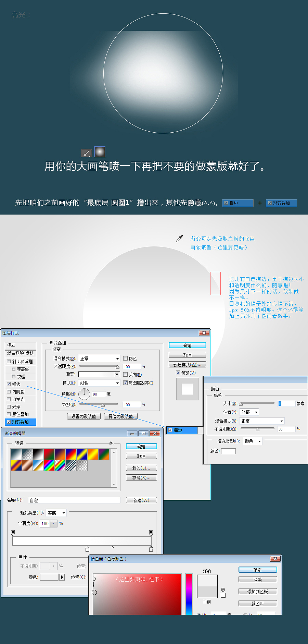Open stroke panel 混合模式 dropdown
This screenshot has width=308, height=644.
(262, 421)
